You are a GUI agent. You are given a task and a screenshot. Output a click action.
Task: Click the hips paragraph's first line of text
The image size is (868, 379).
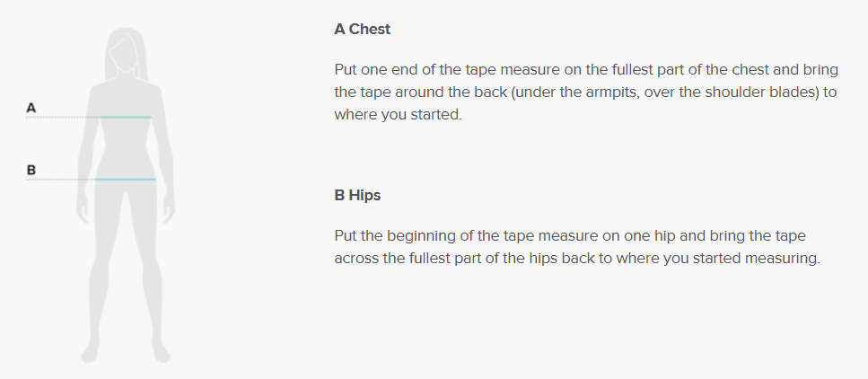(570, 236)
